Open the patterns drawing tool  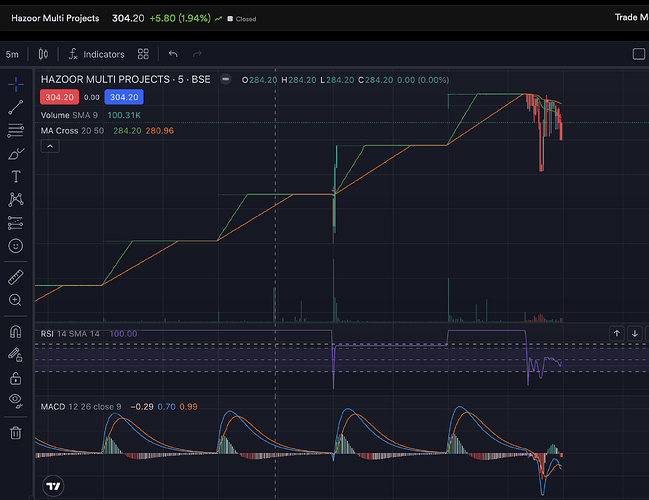(x=16, y=200)
